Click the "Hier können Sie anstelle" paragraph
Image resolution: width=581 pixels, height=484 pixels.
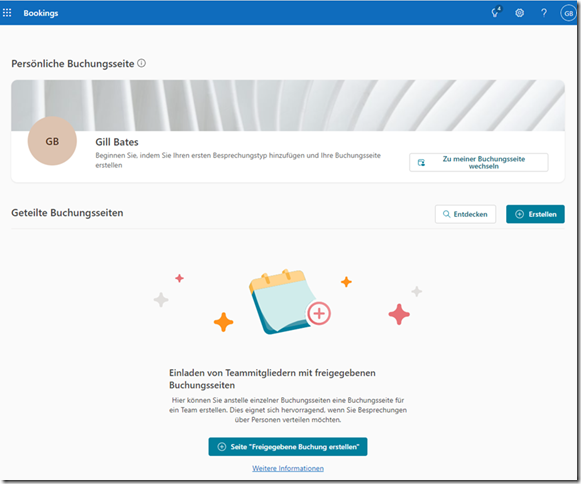pos(288,410)
